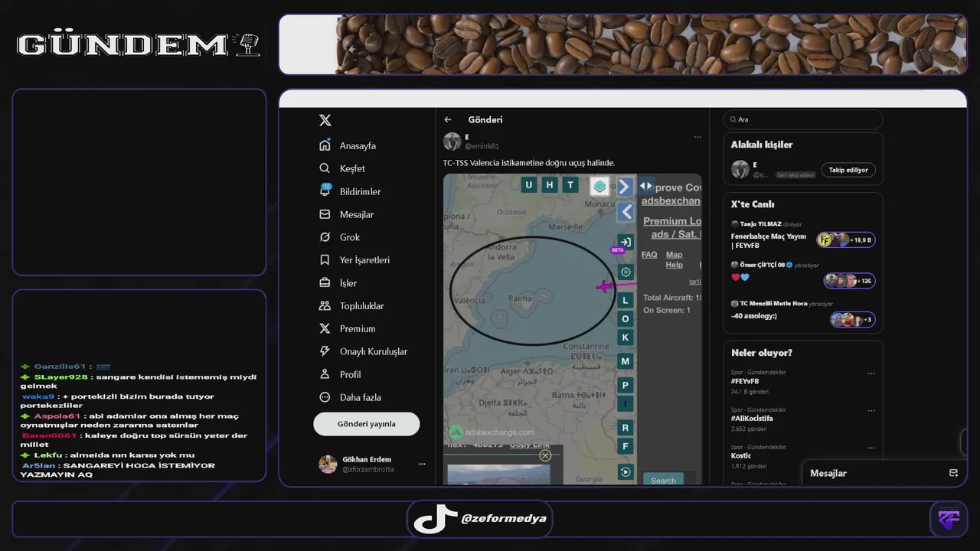Close the aircraft info popup X

tap(545, 455)
